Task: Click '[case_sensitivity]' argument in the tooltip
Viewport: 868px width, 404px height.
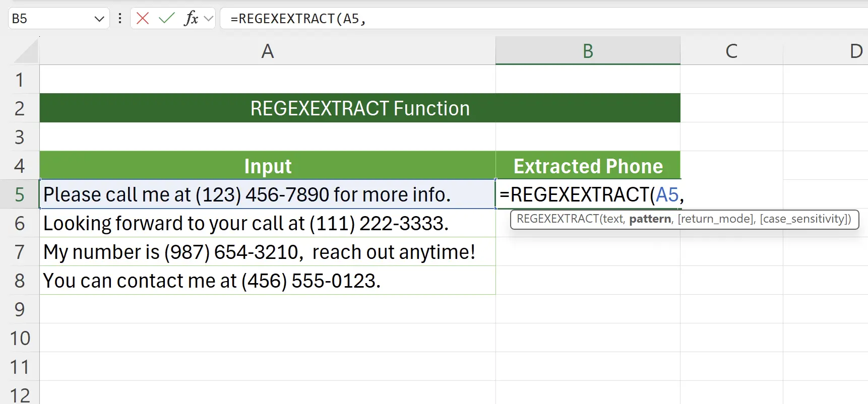Action: 805,219
